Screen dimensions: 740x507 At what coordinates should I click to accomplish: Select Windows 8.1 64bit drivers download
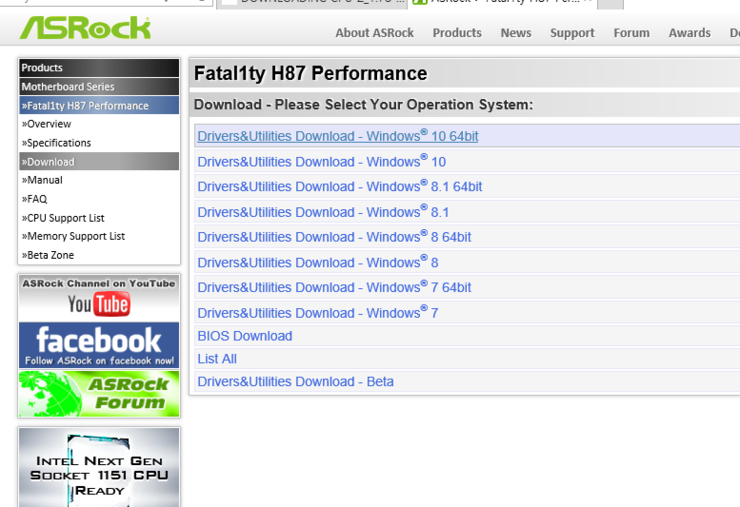339,187
